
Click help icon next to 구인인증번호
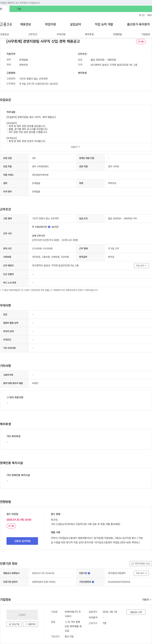click(93, 582)
